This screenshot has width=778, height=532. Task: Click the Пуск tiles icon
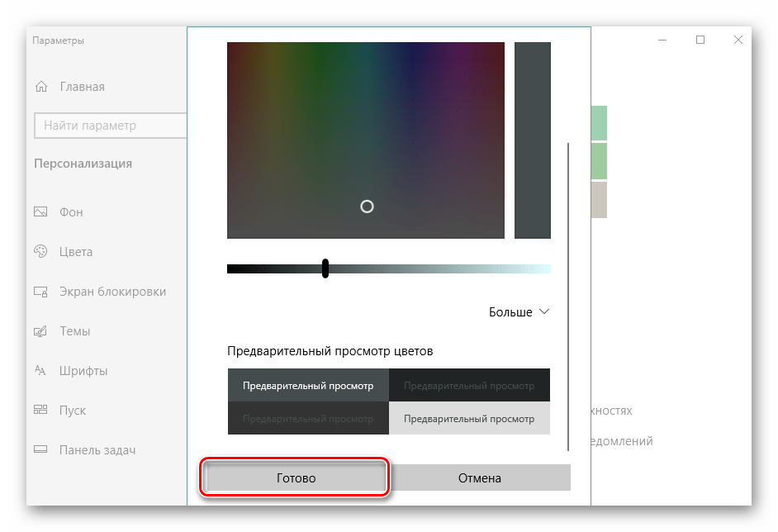pos(40,410)
